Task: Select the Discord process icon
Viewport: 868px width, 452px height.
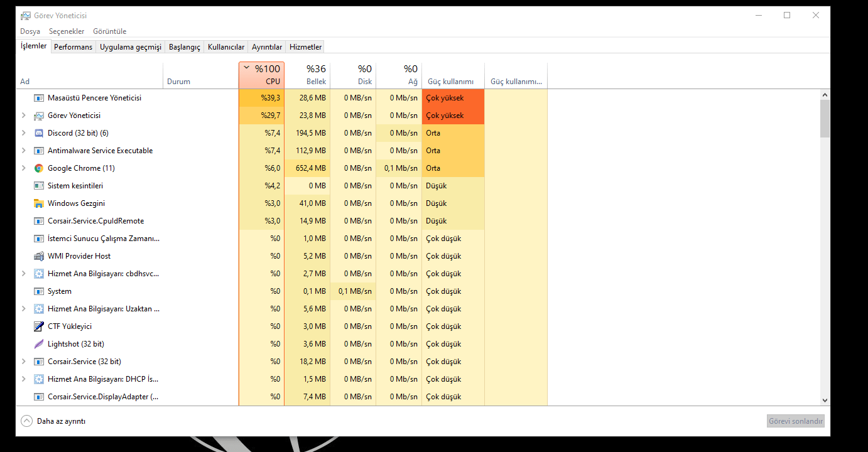Action: 39,133
